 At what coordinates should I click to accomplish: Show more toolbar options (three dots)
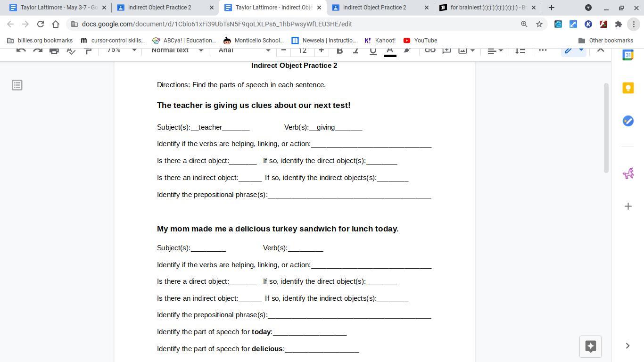coord(543,50)
